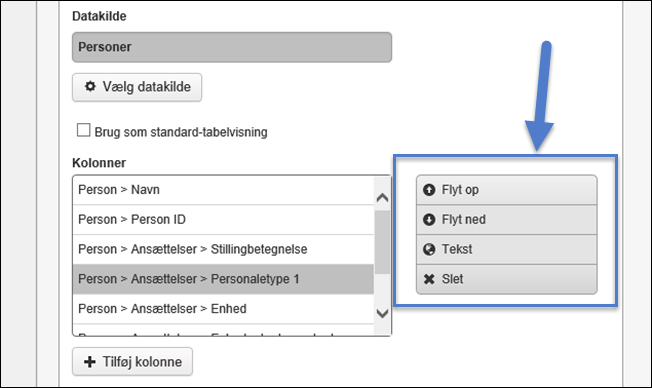The width and height of the screenshot is (652, 388).
Task: Select the Ansættelser > Enhed column
Action: (x=223, y=309)
